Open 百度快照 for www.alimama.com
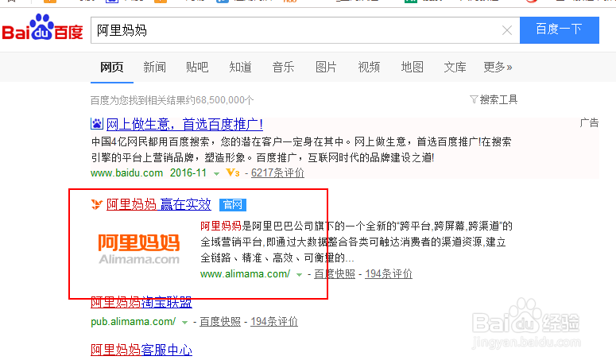 (x=335, y=273)
